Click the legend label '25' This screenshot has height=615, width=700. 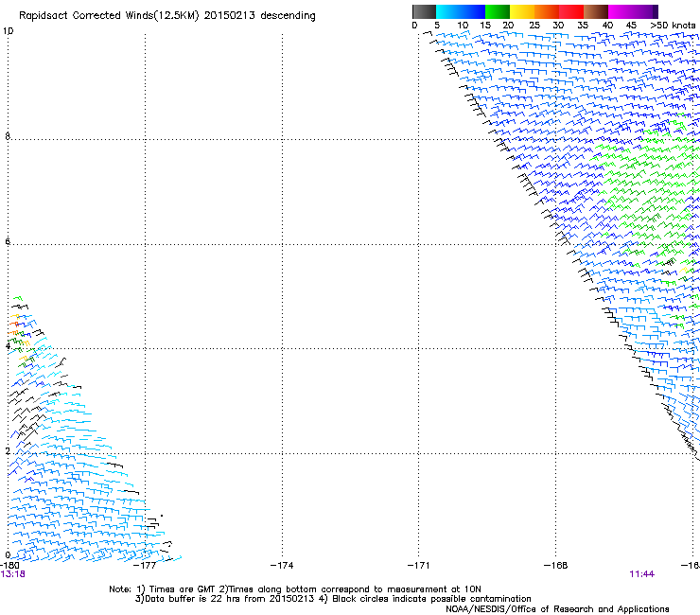(x=534, y=26)
